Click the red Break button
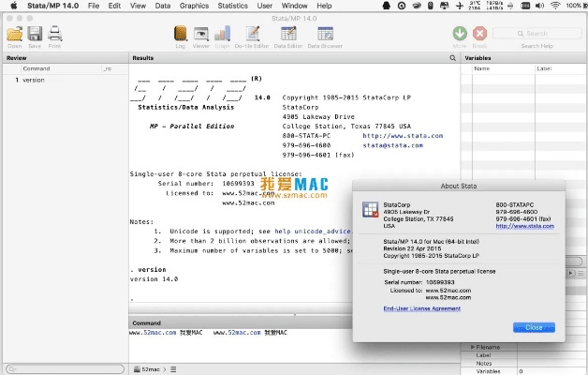This screenshot has width=588, height=375. tap(480, 35)
